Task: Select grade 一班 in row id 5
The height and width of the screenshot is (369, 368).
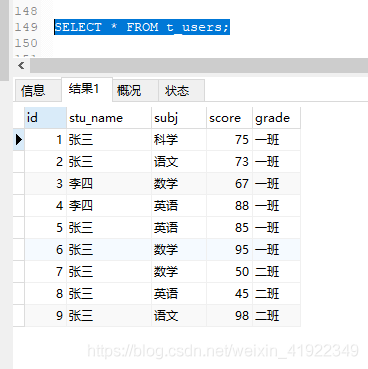Action: [276, 228]
